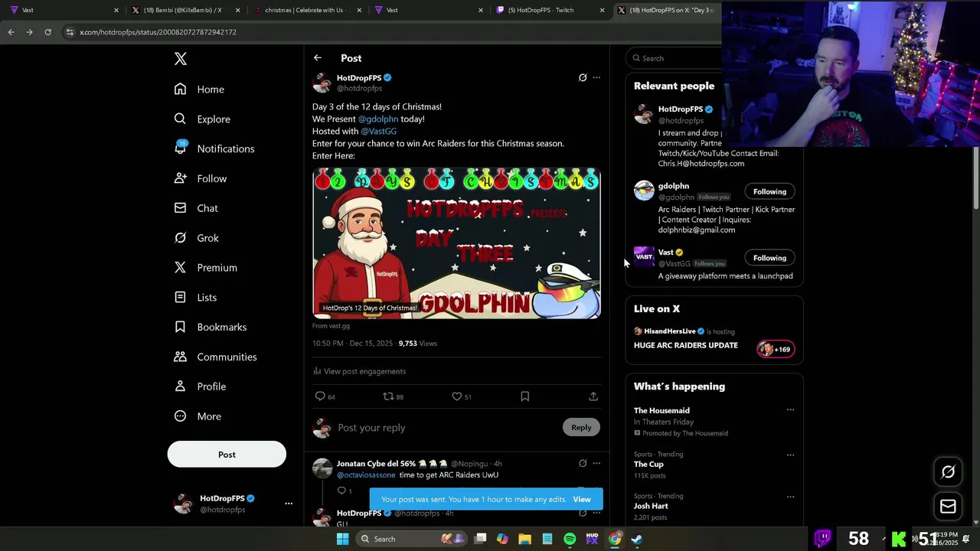Open Steam from the taskbar

[636, 539]
